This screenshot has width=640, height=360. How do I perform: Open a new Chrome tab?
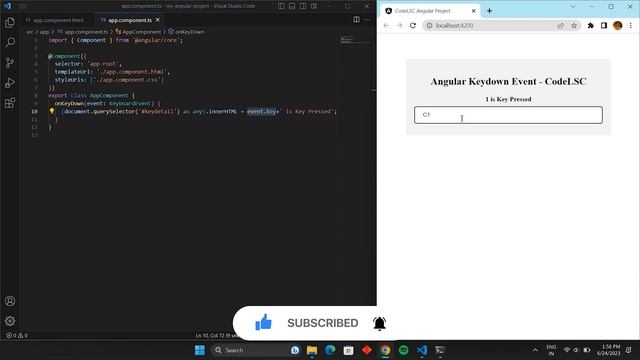coord(489,11)
